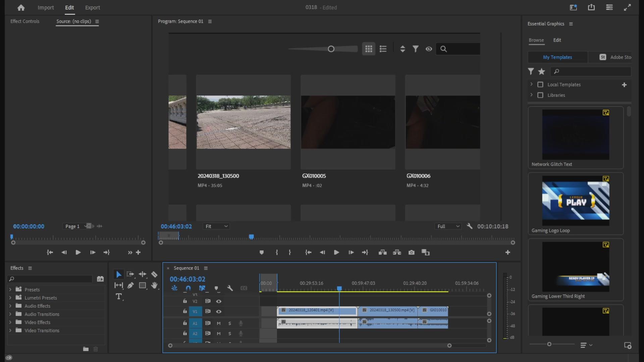This screenshot has width=644, height=362.
Task: Select the Pen tool
Action: (x=130, y=286)
